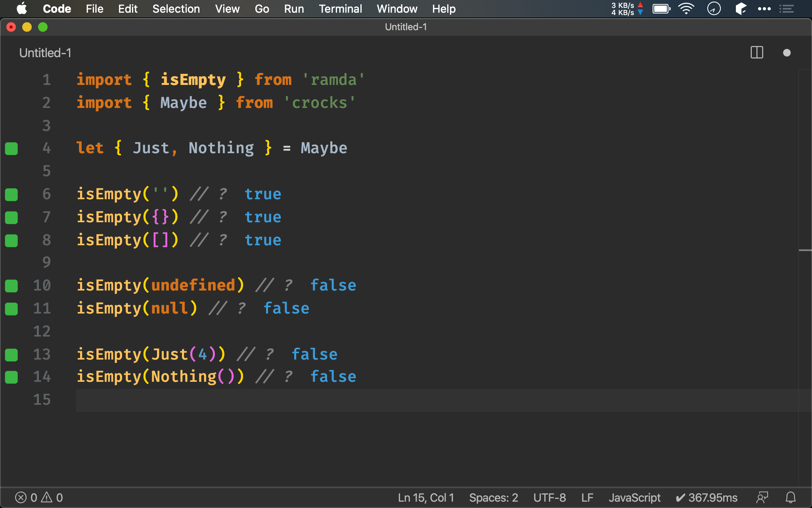Click the green gutter marker on line 6
This screenshot has width=812, height=508.
click(x=11, y=194)
